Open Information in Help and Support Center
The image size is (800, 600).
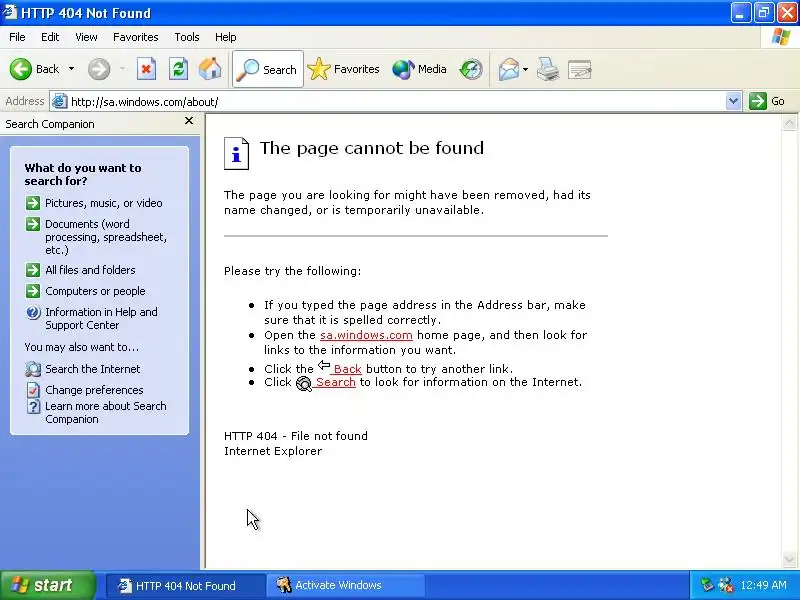pos(102,318)
